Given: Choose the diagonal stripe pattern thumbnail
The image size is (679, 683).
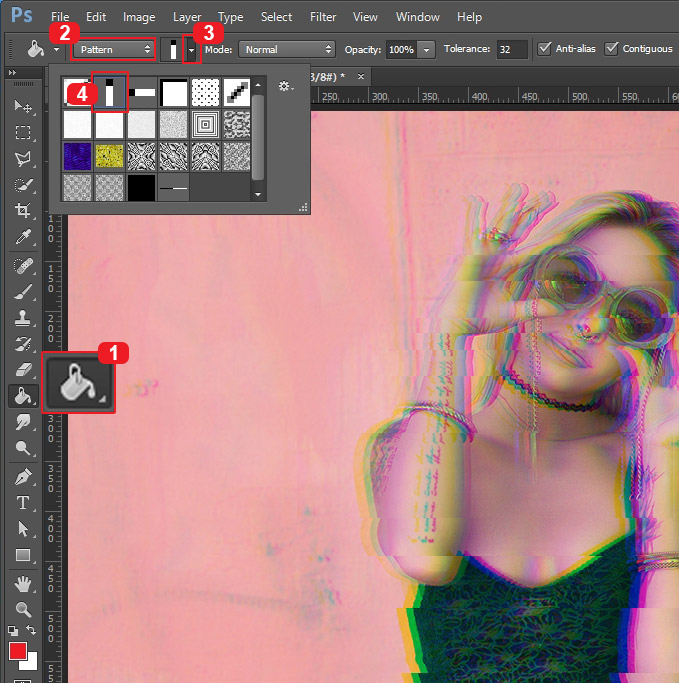Looking at the screenshot, I should [237, 92].
